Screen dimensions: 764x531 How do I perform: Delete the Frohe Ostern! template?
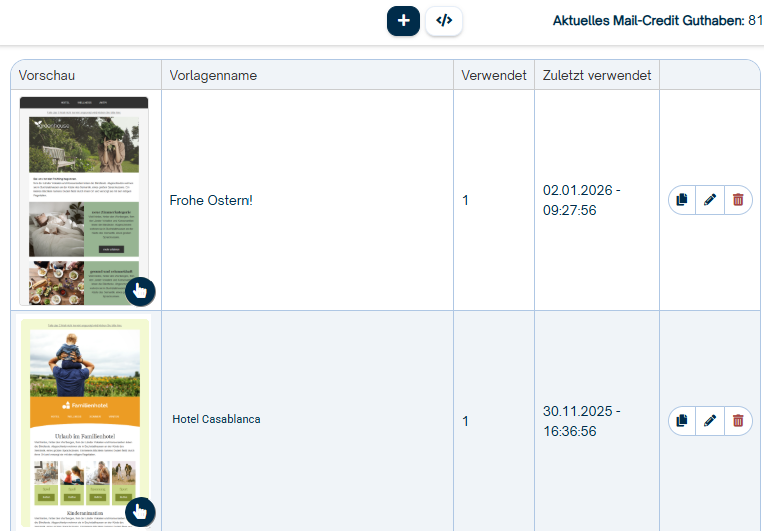738,200
